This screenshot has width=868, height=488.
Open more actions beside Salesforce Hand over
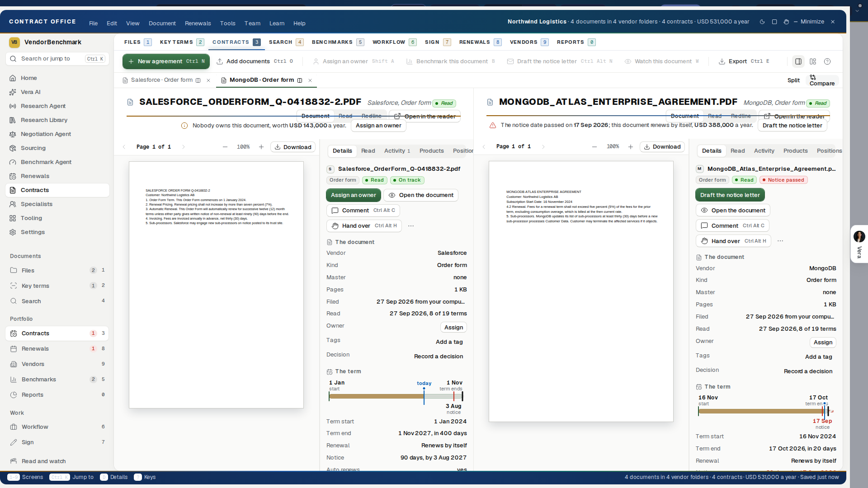click(x=411, y=226)
